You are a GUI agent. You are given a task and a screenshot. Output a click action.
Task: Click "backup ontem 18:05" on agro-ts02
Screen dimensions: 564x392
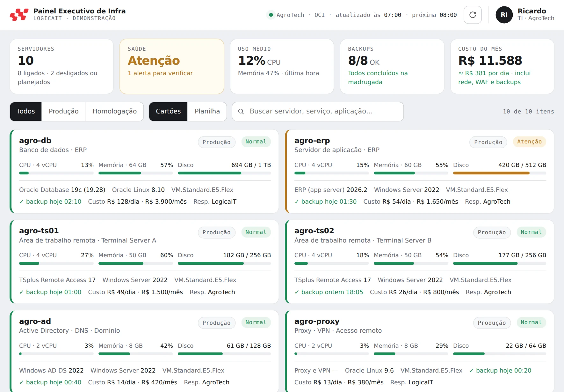point(329,292)
